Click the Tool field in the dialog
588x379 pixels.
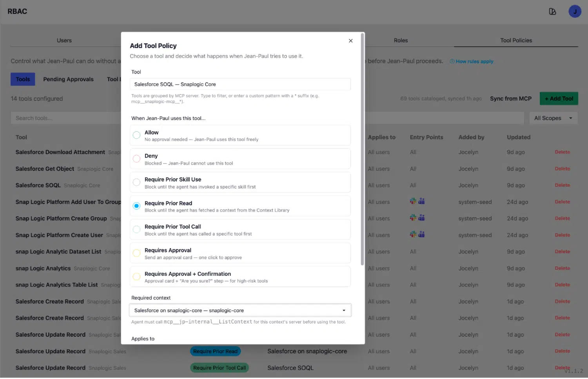point(240,84)
